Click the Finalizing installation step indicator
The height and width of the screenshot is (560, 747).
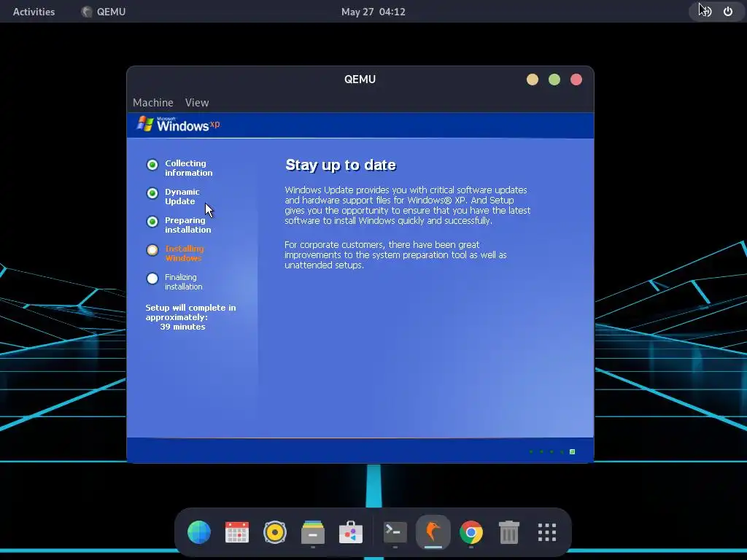click(152, 279)
